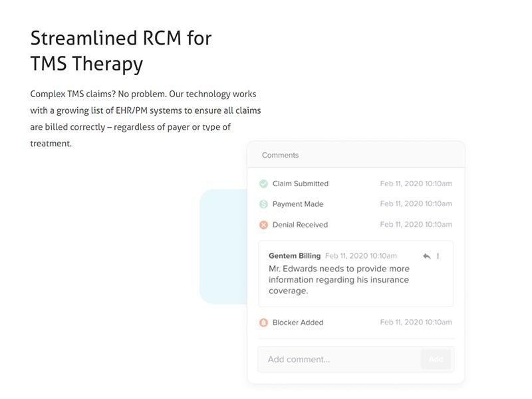Image resolution: width=532 pixels, height=399 pixels.
Task: Click the Streamlined RCM for TMS Therapy heading
Action: (x=121, y=51)
